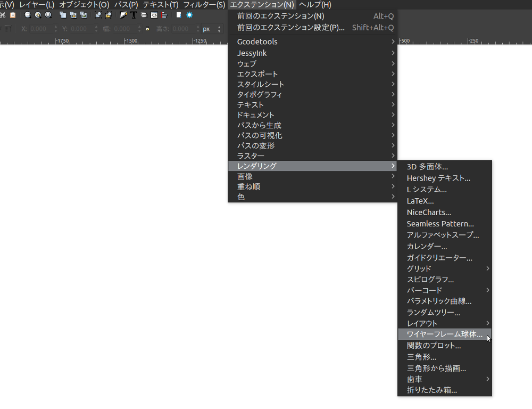The width and height of the screenshot is (532, 409).
Task: Open the Text and Font dialog icon
Action: 134,15
